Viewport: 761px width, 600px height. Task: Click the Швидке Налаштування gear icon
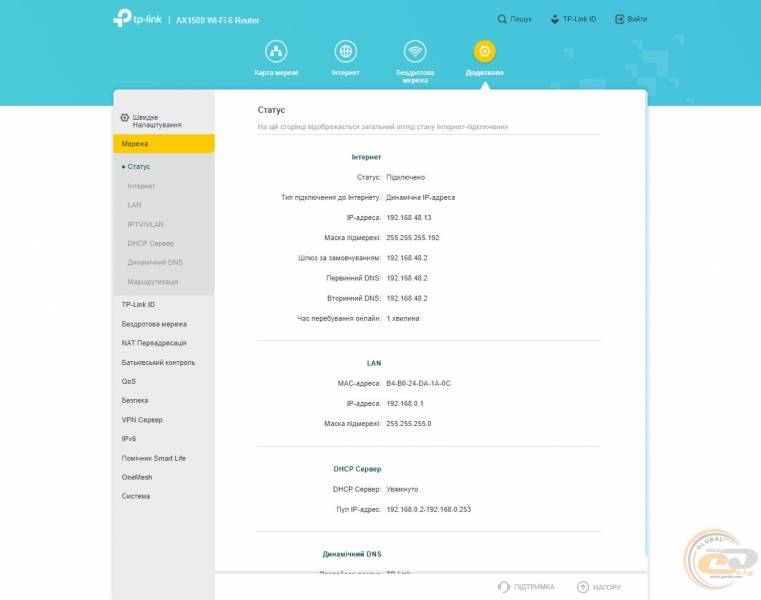tap(125, 117)
